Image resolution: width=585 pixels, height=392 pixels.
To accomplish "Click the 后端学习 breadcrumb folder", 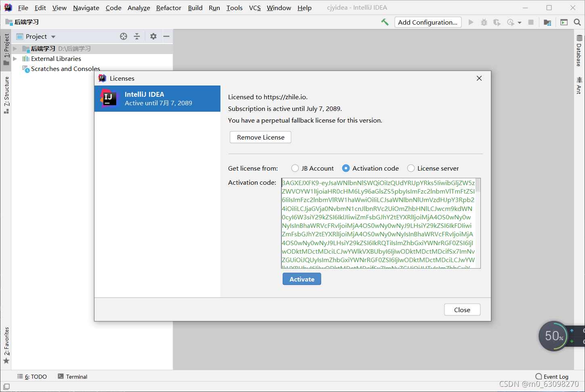I will click(22, 22).
